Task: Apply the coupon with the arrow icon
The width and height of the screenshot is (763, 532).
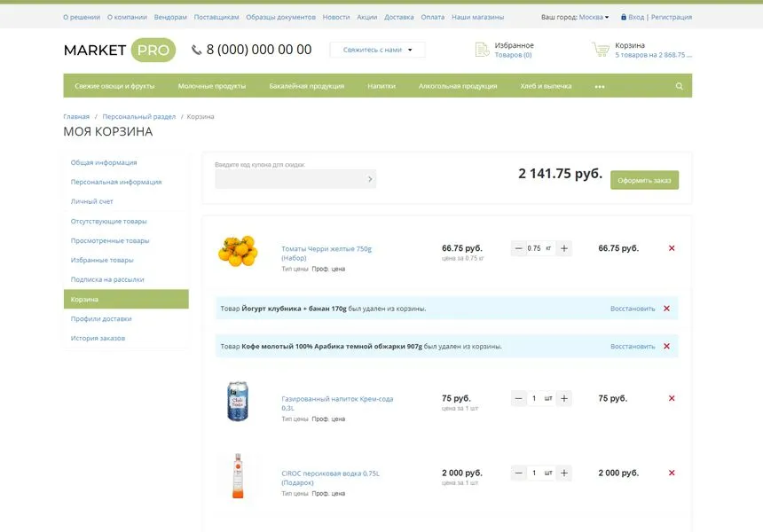Action: (371, 178)
